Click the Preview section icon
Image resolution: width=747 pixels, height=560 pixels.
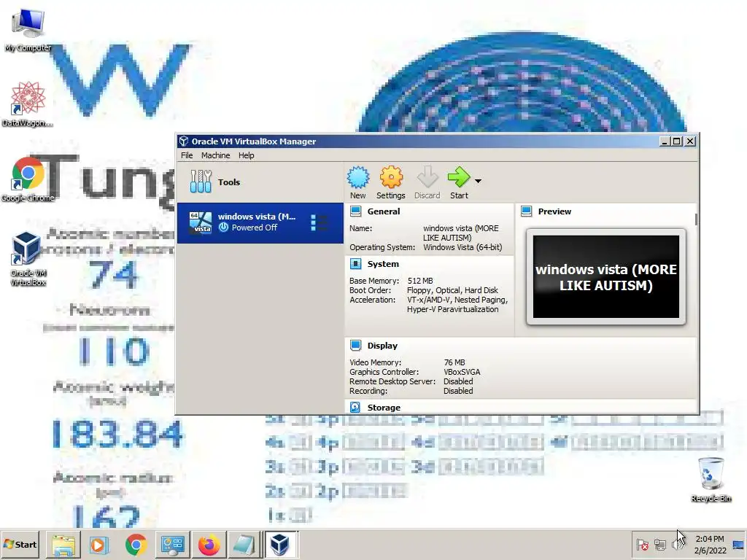click(527, 211)
